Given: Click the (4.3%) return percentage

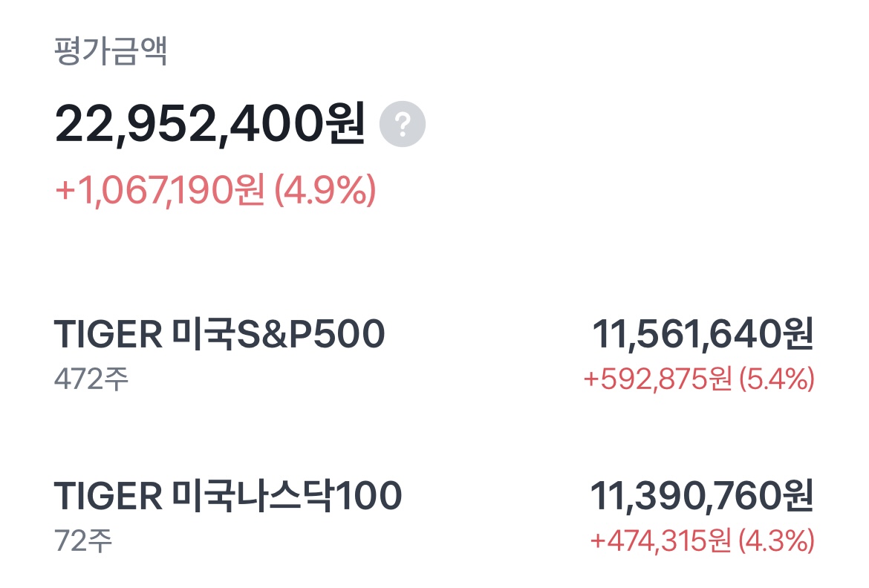Looking at the screenshot, I should tap(778, 540).
